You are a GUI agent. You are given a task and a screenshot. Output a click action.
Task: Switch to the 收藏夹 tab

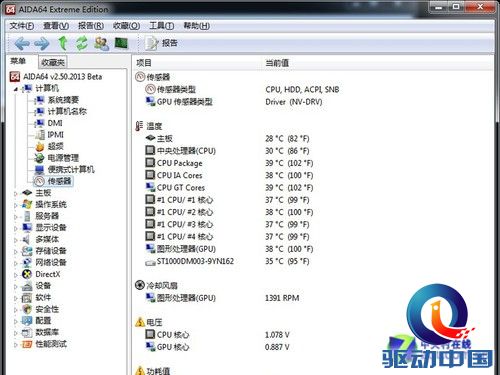pyautogui.click(x=53, y=62)
